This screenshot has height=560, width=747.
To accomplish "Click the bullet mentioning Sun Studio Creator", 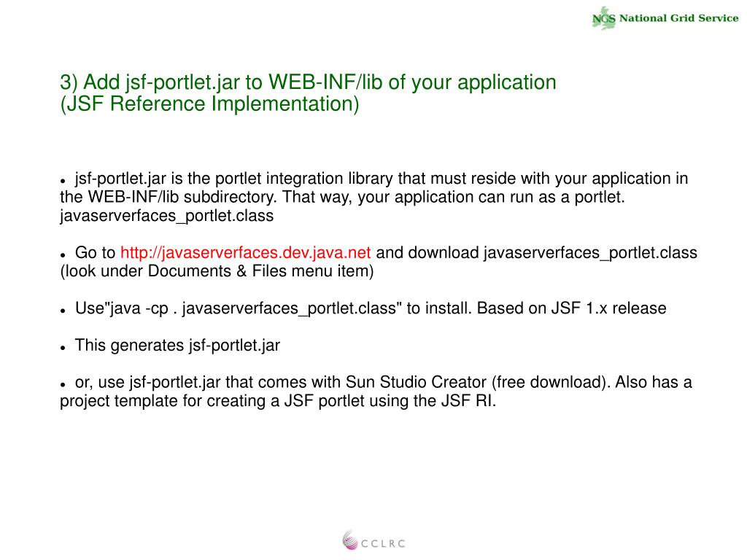I will [x=376, y=392].
